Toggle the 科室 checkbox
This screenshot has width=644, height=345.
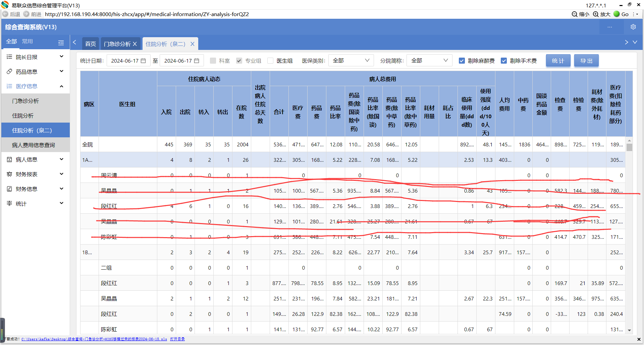pos(213,61)
